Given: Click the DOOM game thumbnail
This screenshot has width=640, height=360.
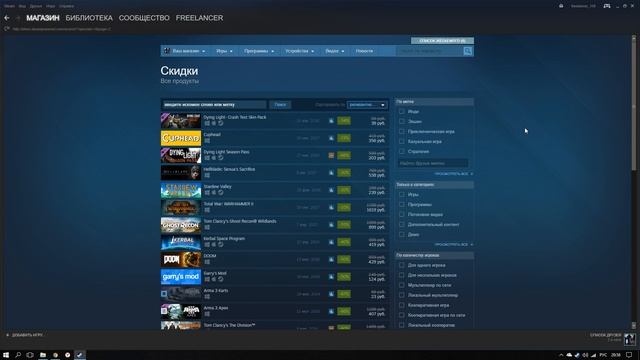Looking at the screenshot, I should click(181, 260).
